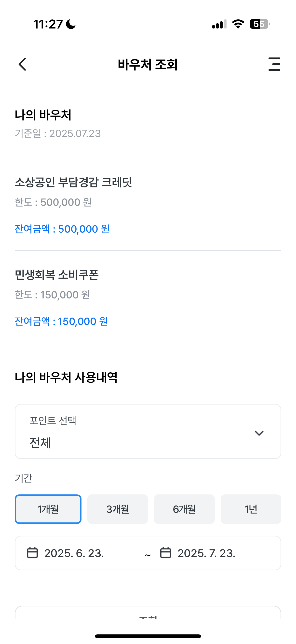Tap the back arrow icon
The image size is (296, 644).
[22, 64]
